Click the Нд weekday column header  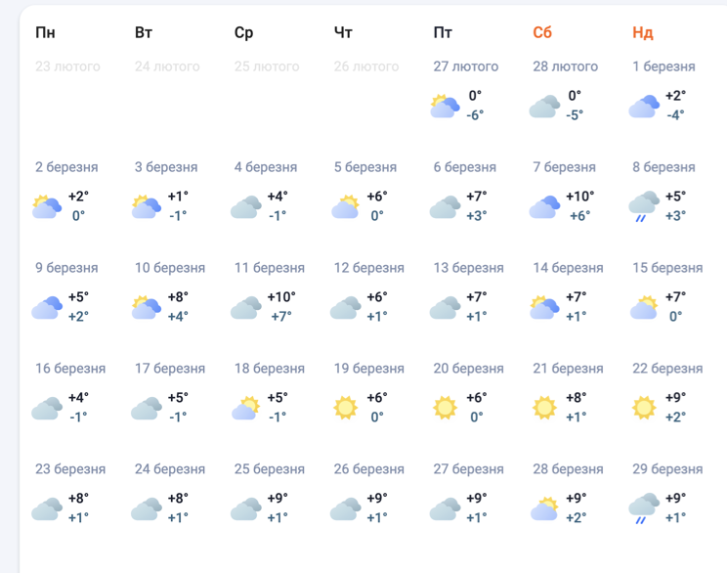click(x=642, y=32)
